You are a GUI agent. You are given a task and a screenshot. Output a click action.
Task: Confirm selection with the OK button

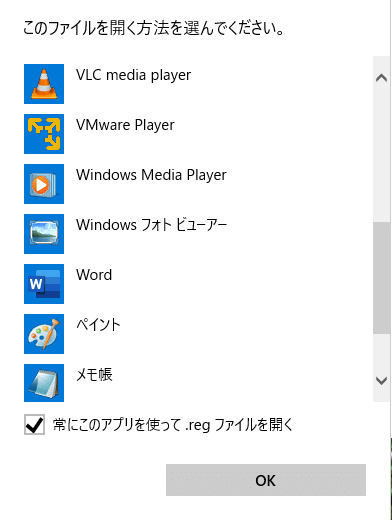pos(266,480)
